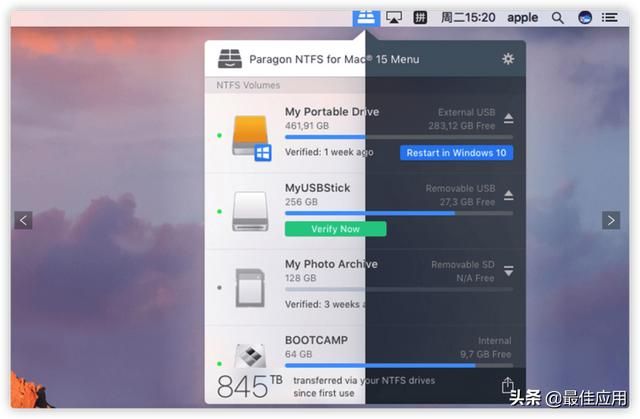Select the My Photo Archive SD card icon
This screenshot has height=419, width=640.
(x=250, y=288)
